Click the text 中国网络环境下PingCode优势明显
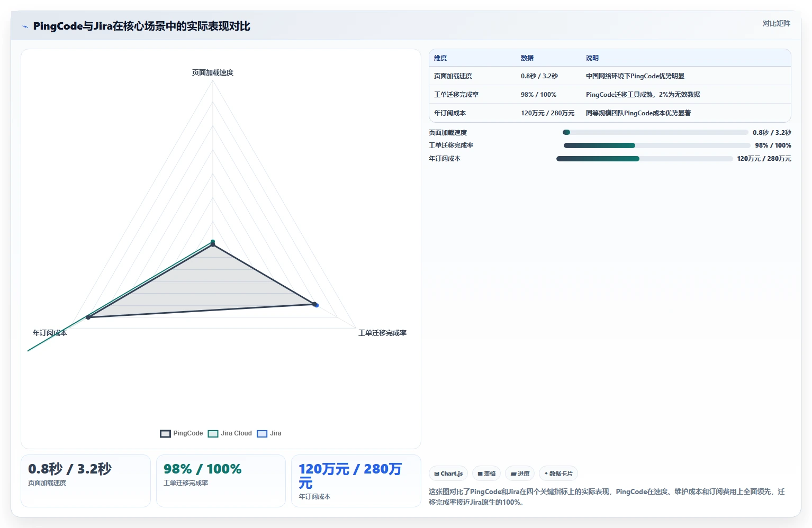The image size is (812, 528). coord(635,76)
